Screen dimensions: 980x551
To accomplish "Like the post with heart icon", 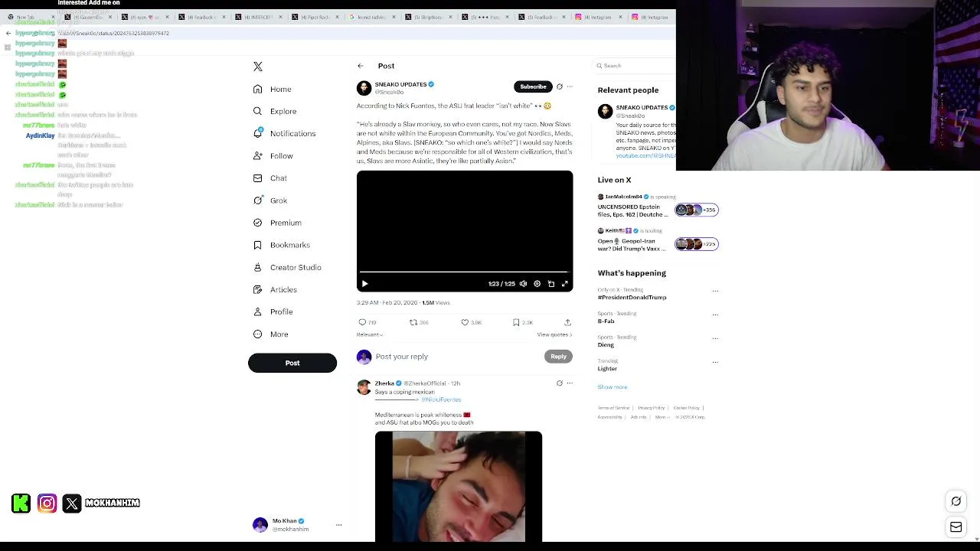I will (465, 322).
